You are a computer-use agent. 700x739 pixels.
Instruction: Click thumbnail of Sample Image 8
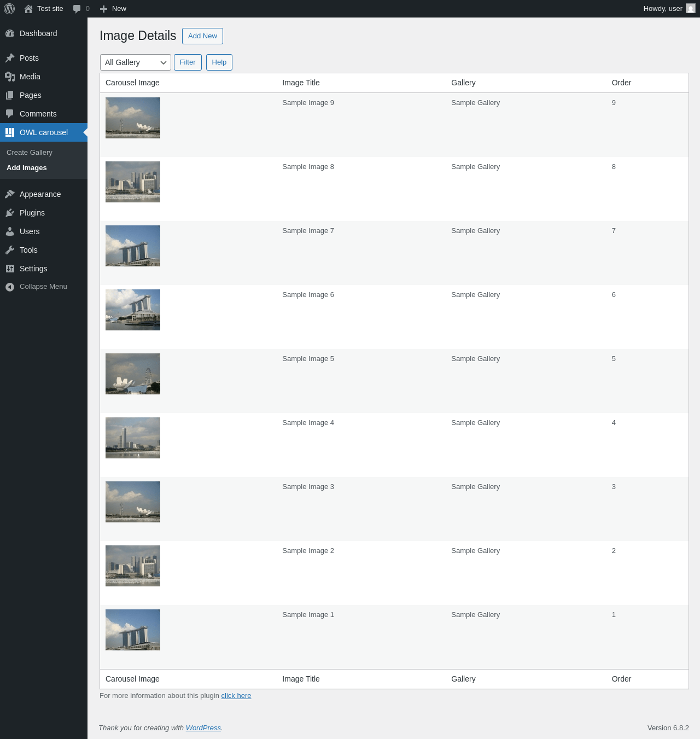click(133, 182)
